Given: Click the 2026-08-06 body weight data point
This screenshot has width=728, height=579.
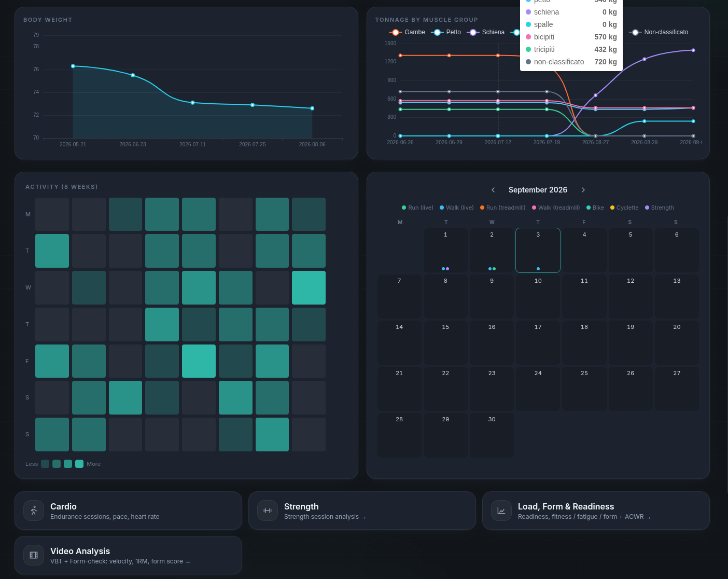Looking at the screenshot, I should tap(312, 108).
